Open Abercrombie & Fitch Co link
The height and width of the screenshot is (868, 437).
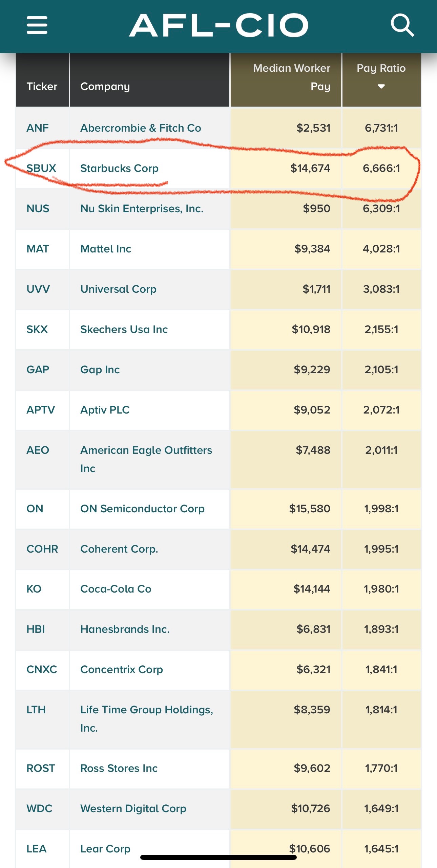tap(141, 128)
